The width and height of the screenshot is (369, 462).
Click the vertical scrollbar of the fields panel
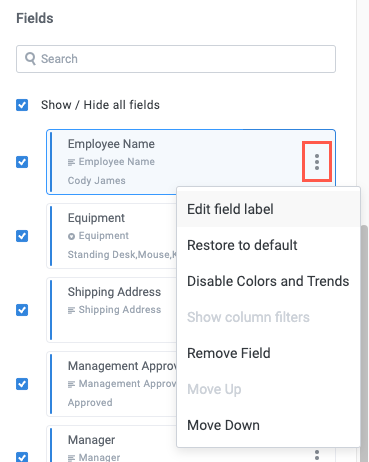[364, 343]
